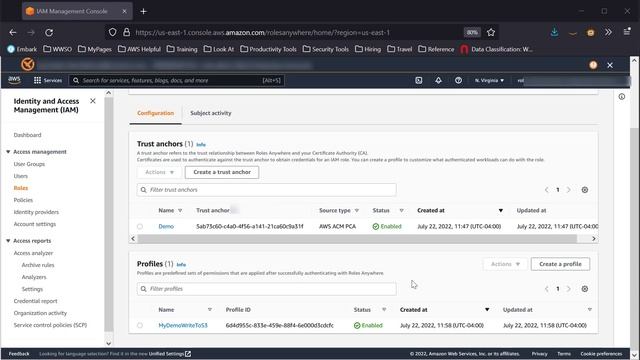Go to next profiles page

point(569,289)
